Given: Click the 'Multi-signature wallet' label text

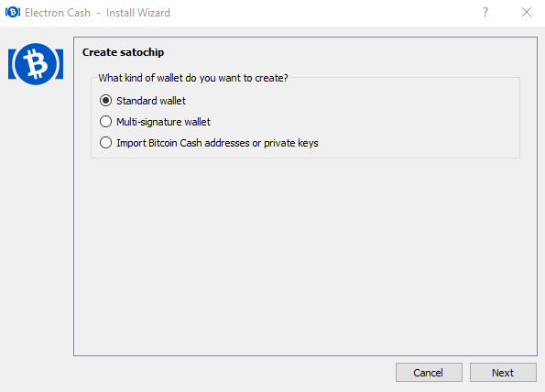Looking at the screenshot, I should pos(163,122).
